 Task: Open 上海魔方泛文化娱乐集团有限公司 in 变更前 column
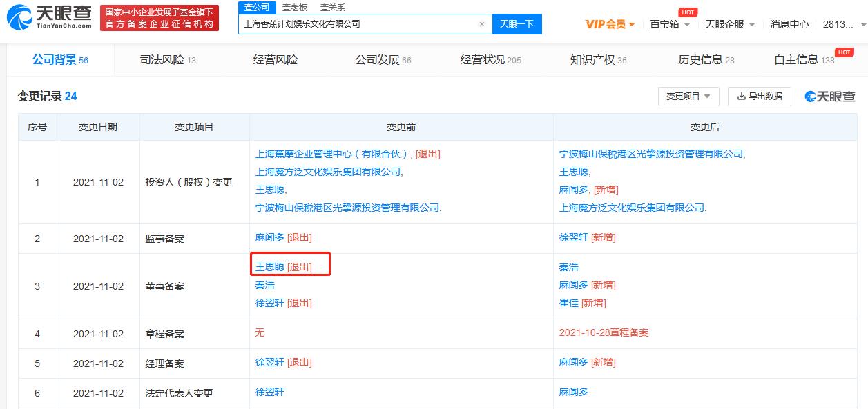pos(329,172)
